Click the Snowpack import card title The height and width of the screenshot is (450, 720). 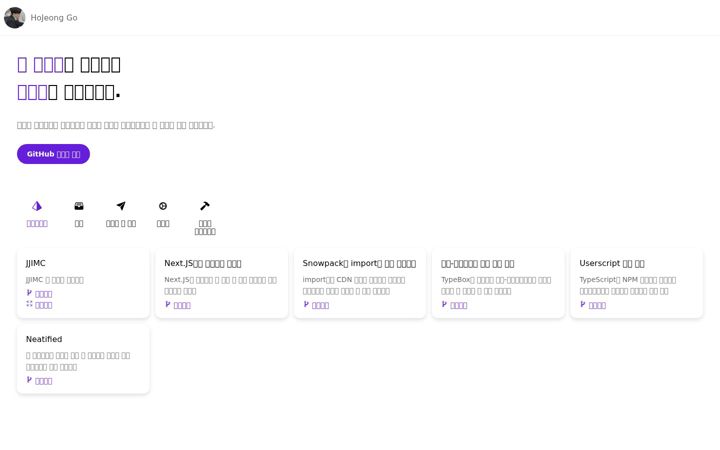[359, 263]
